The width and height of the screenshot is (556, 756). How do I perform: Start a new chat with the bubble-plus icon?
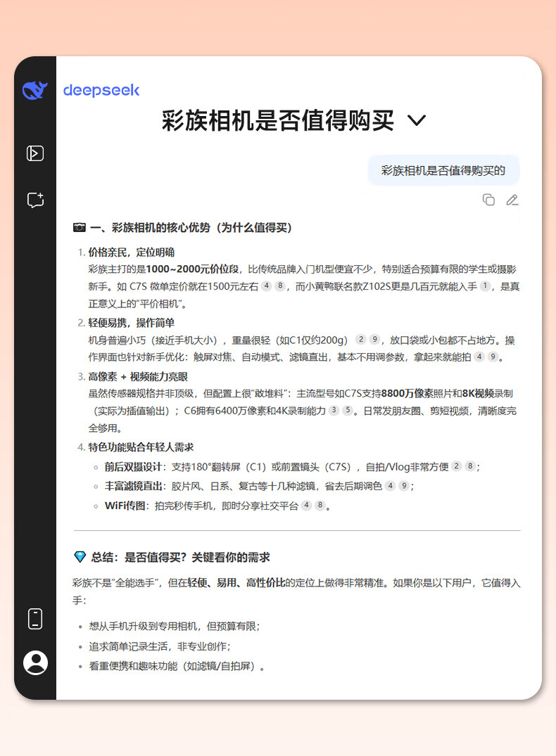coord(35,200)
